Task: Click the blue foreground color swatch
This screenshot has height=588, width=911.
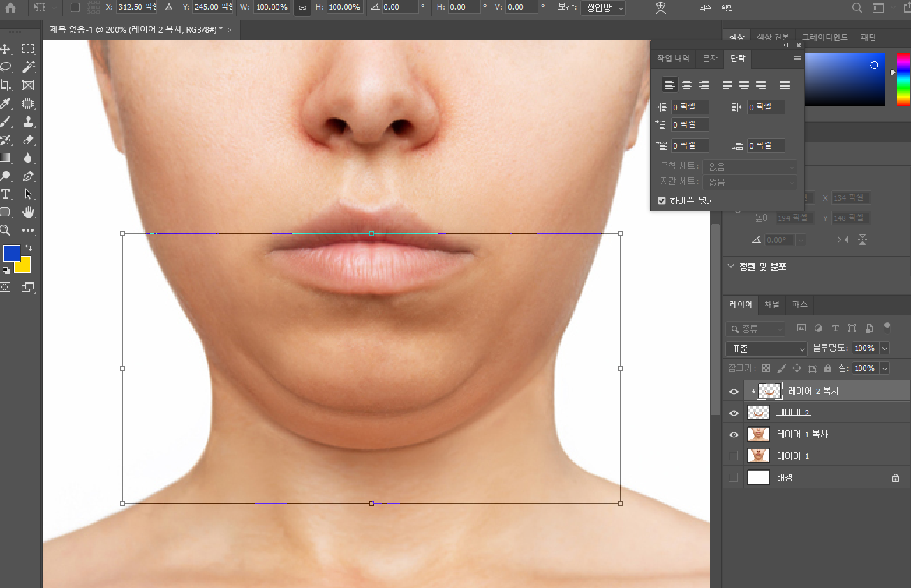Action: (11, 253)
